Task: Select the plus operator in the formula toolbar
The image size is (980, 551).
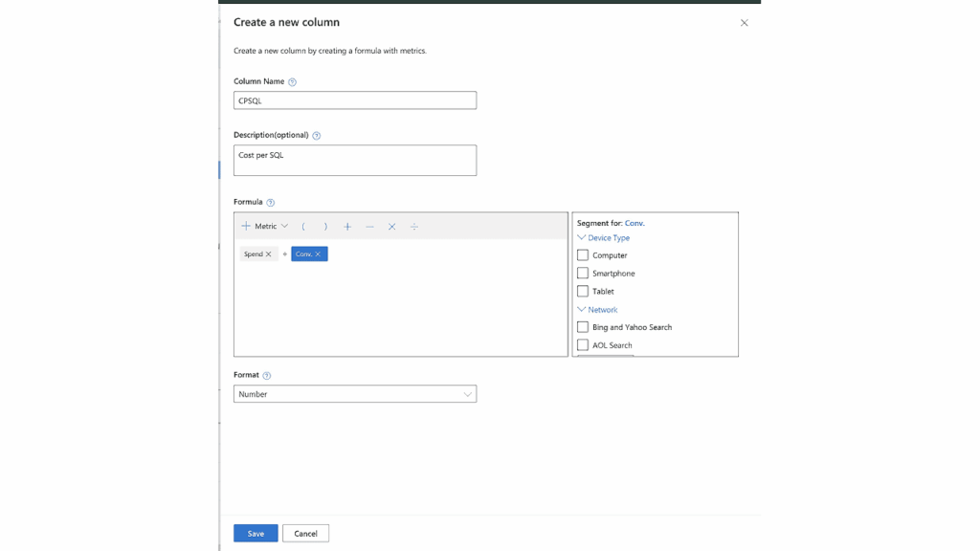Action: [347, 227]
